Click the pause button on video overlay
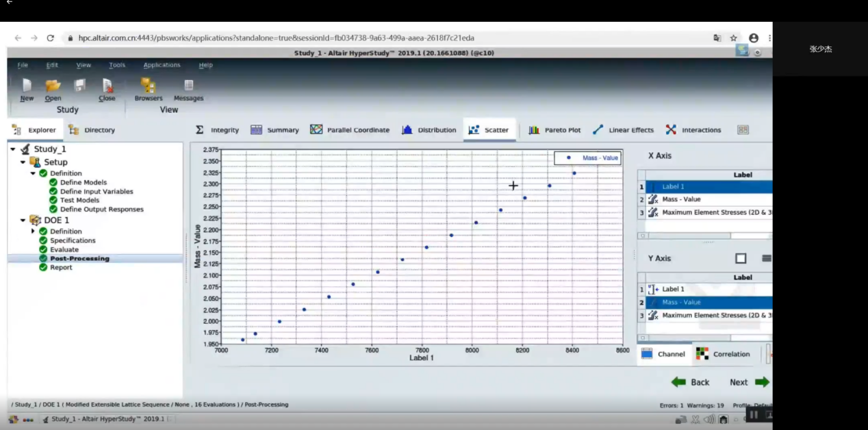Image resolution: width=868 pixels, height=430 pixels. [x=753, y=414]
